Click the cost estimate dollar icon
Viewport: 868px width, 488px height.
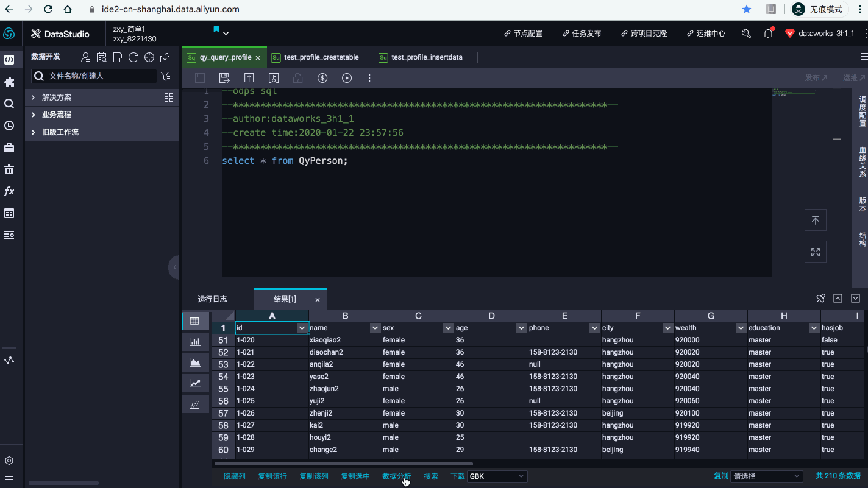point(322,78)
